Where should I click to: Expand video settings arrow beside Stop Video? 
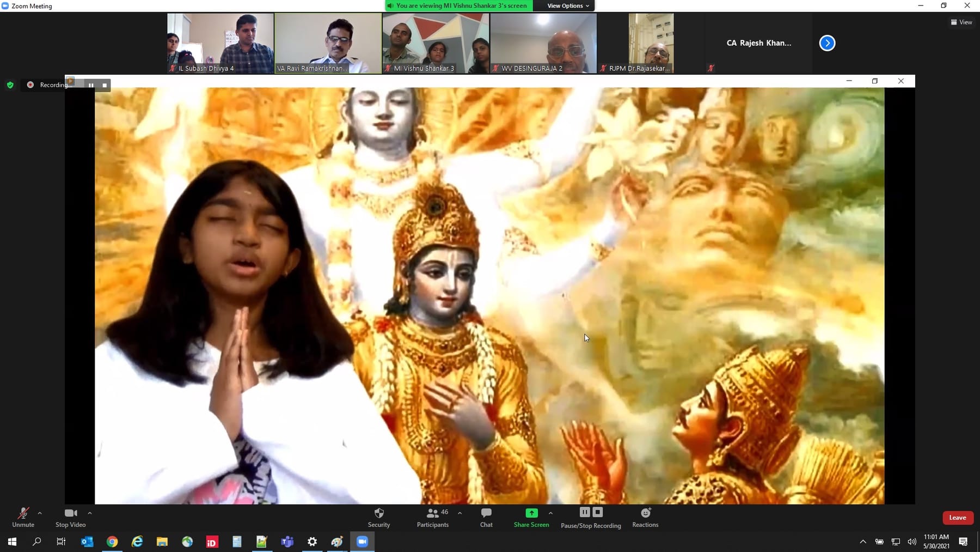coord(90,513)
